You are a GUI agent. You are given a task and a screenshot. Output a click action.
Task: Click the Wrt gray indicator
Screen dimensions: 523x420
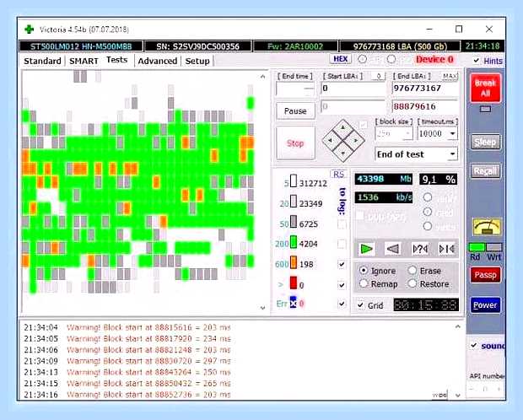click(x=494, y=247)
